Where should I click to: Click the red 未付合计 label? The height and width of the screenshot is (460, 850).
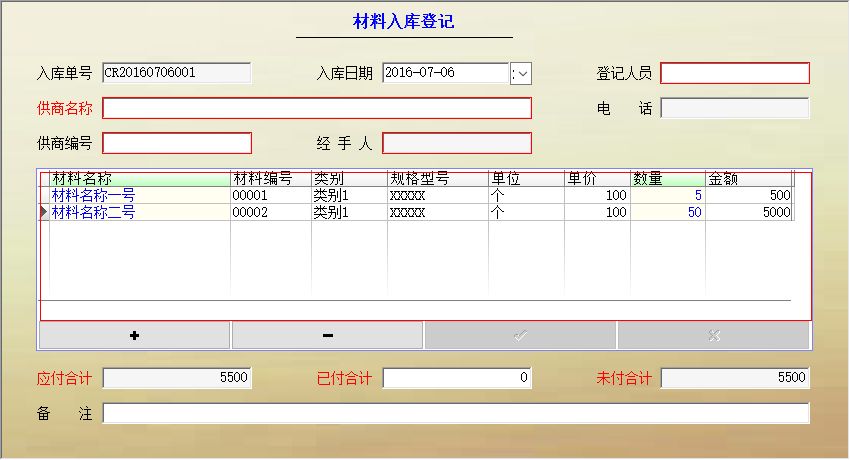click(x=624, y=378)
